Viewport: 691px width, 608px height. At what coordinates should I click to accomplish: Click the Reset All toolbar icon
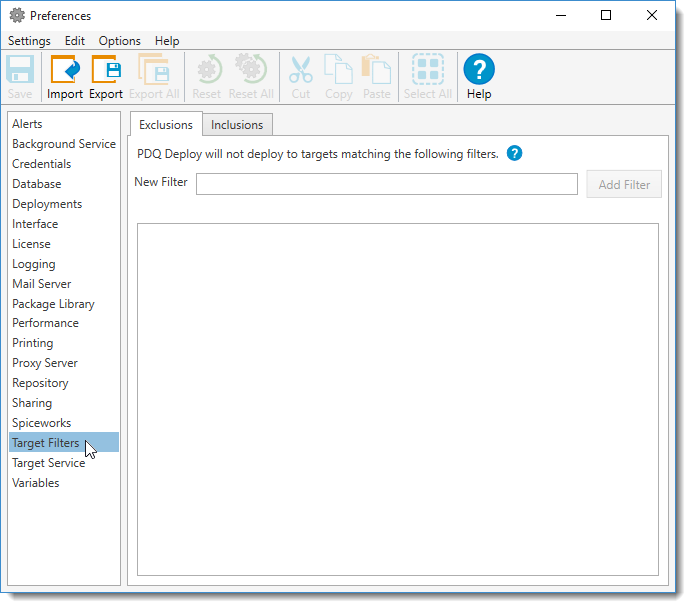(x=251, y=69)
